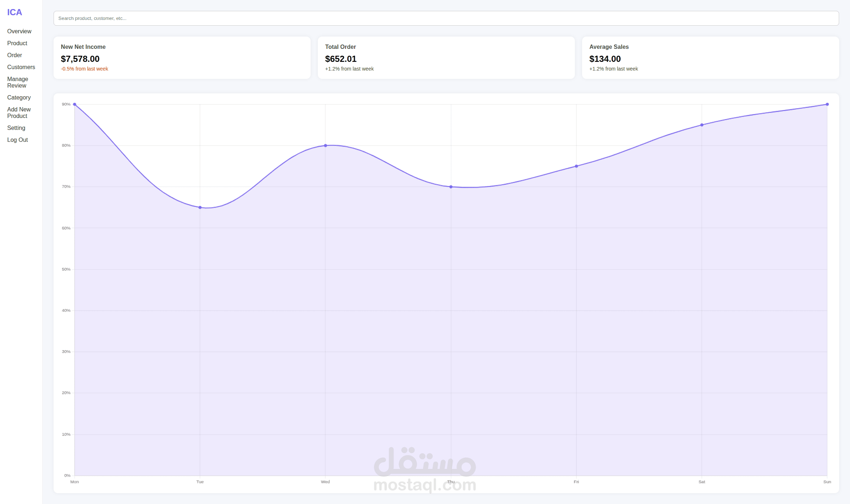Go to the Product section
Image resolution: width=850 pixels, height=504 pixels.
point(17,43)
